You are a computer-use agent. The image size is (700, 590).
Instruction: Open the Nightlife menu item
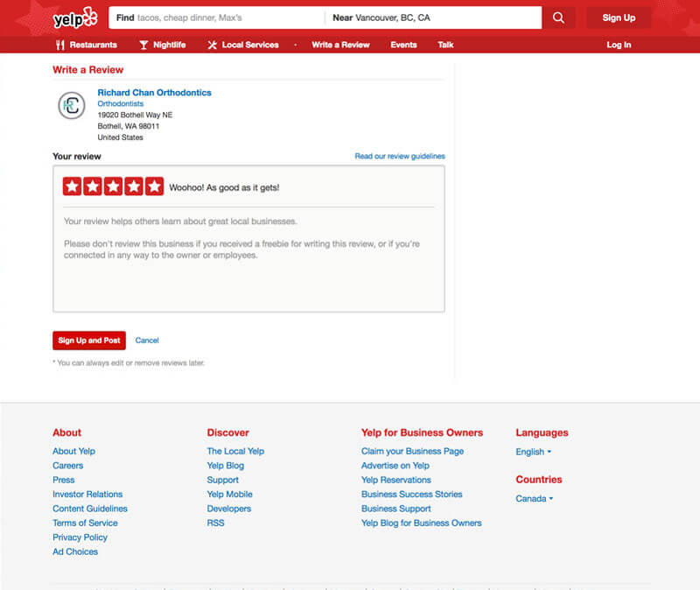point(163,45)
